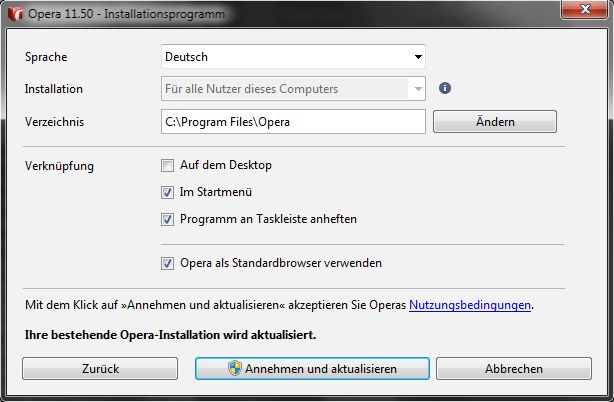This screenshot has height=402, width=614.
Task: Uncheck the Im Startmenü checkbox
Action: [x=167, y=192]
